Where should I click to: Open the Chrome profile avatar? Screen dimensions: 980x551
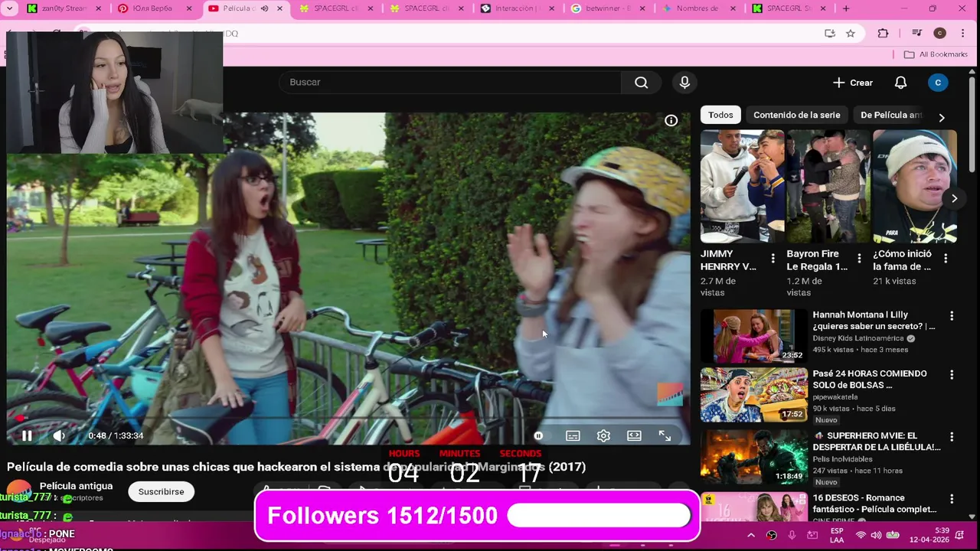tap(940, 33)
